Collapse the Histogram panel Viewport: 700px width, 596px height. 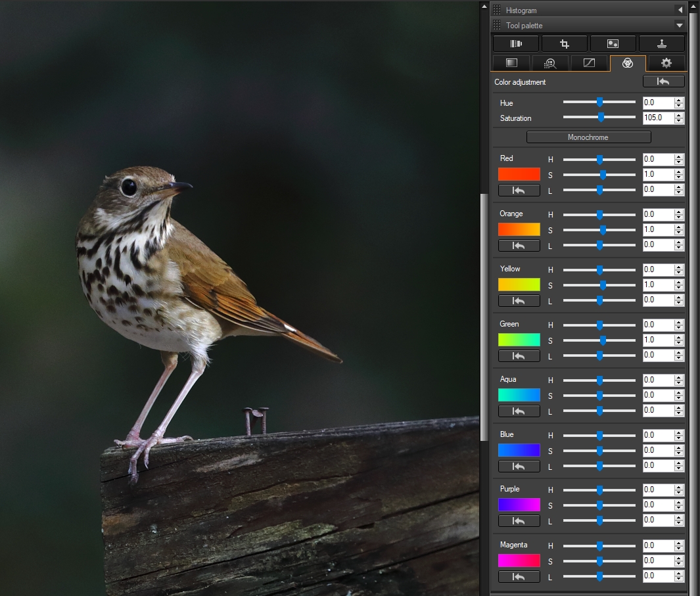(x=681, y=10)
